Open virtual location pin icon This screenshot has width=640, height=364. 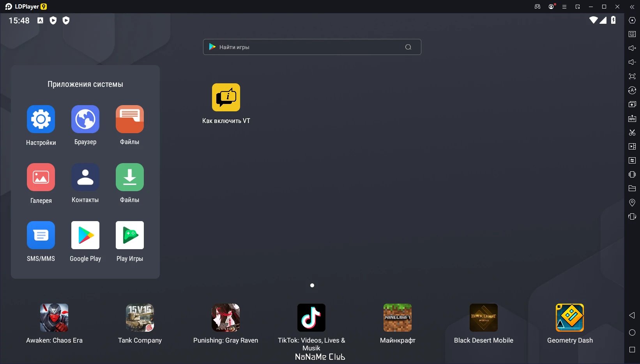pos(632,202)
